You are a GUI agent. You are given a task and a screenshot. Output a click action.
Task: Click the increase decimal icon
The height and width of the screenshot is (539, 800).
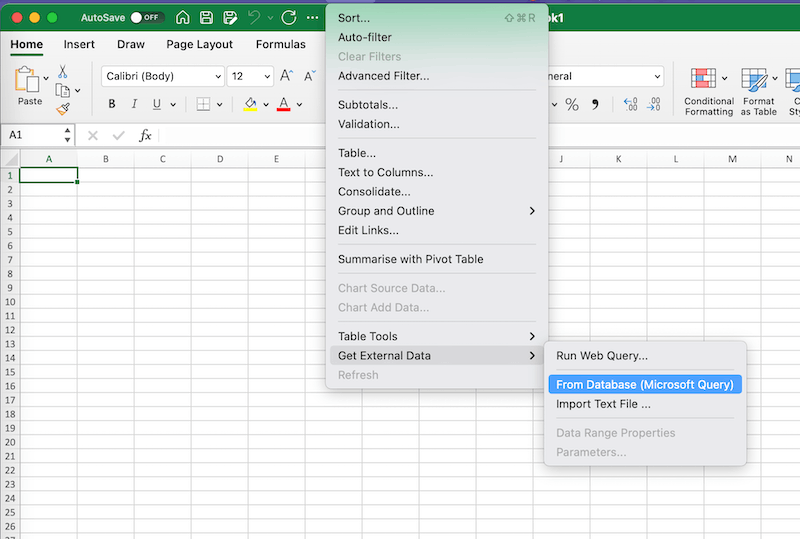(631, 105)
